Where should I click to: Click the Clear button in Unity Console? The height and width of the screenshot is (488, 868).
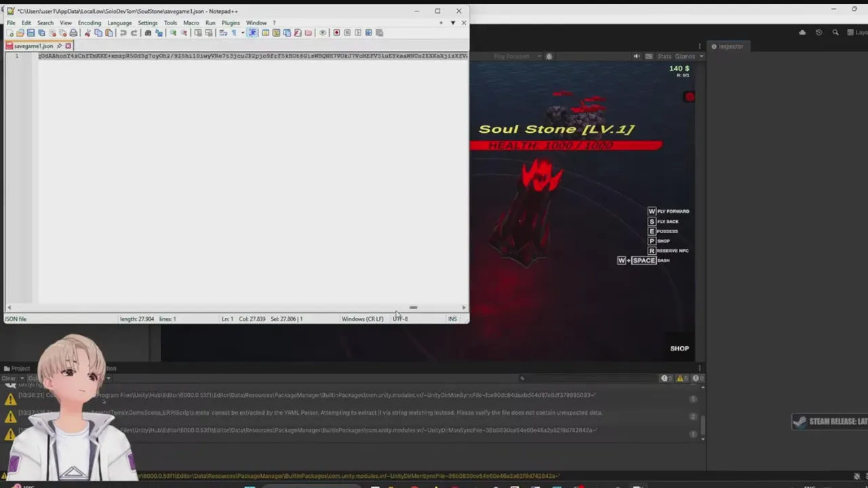point(8,378)
